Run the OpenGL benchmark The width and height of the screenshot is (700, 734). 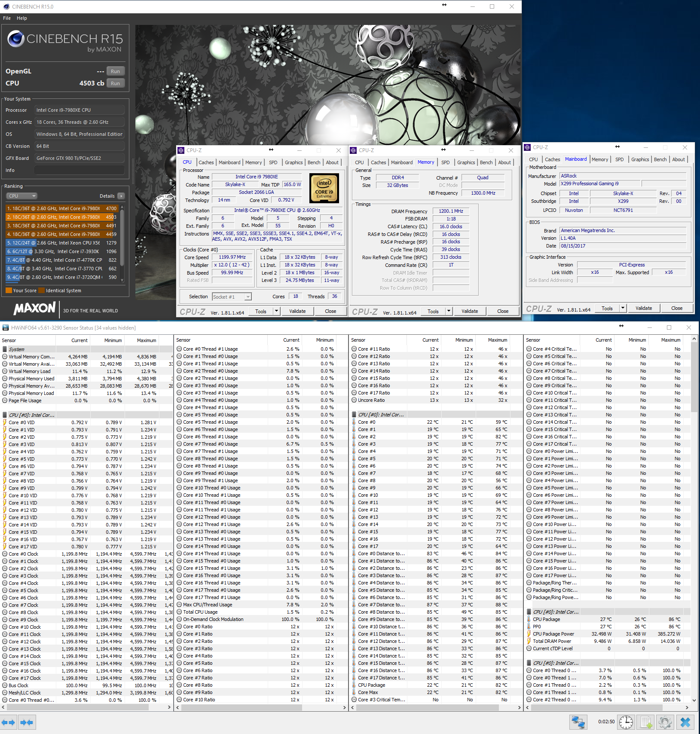(115, 71)
